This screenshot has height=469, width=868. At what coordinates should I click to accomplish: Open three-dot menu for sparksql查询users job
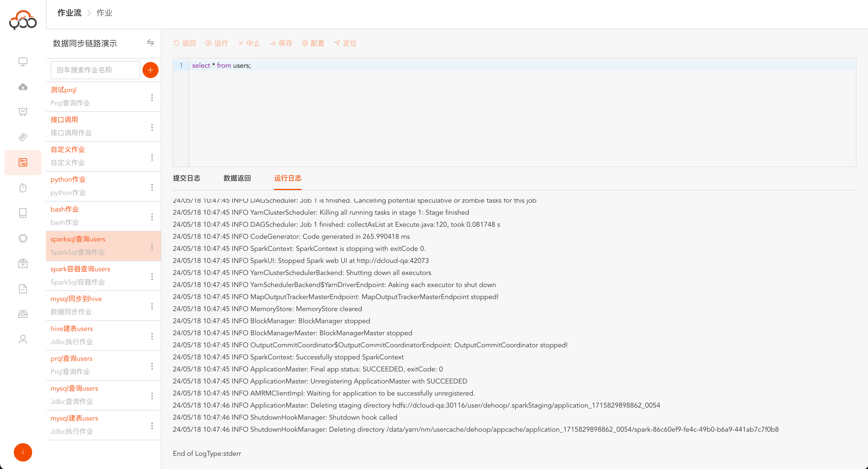click(152, 247)
